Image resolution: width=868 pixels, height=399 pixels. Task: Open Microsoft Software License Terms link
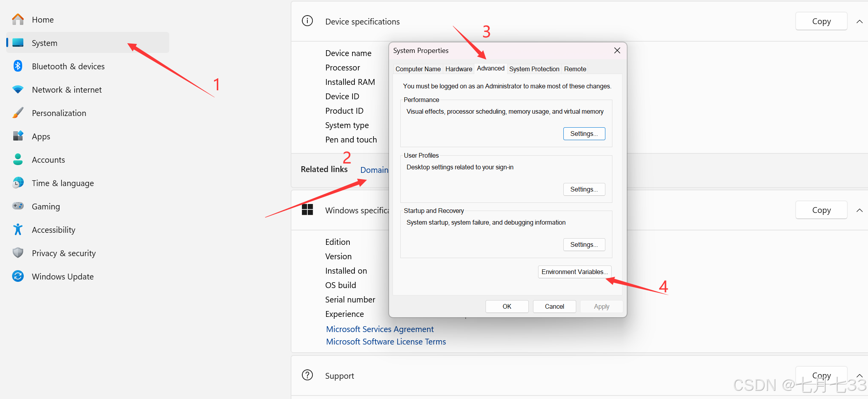coord(386,342)
